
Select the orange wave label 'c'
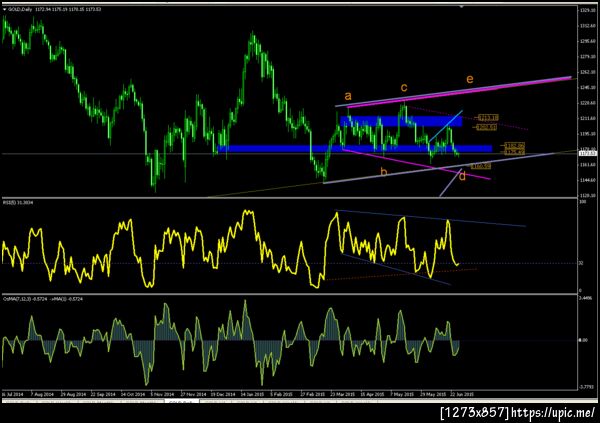404,88
